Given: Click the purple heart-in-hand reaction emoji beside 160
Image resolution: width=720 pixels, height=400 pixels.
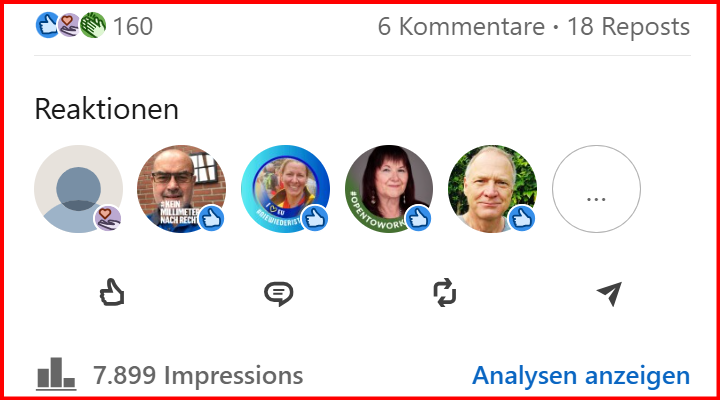Looking at the screenshot, I should click(69, 25).
